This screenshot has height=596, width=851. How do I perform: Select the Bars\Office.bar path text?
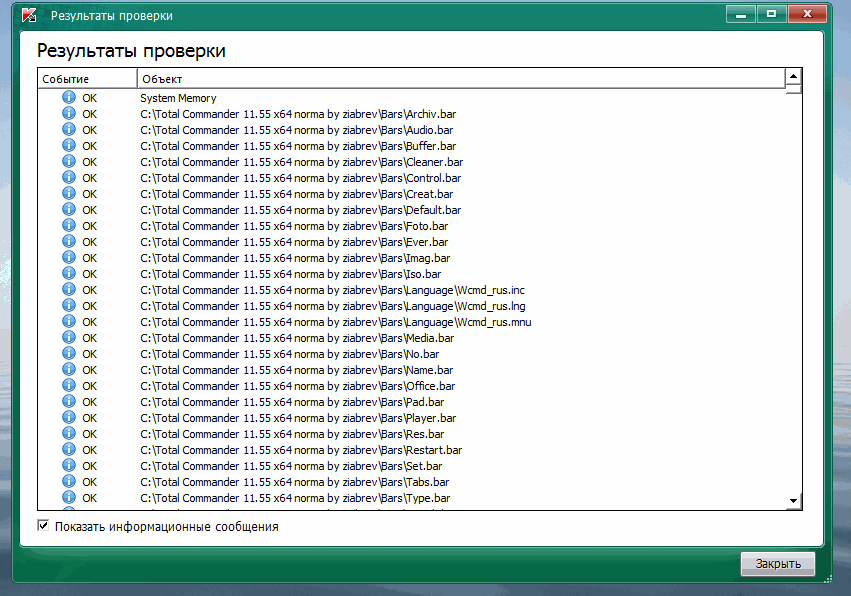click(x=297, y=386)
